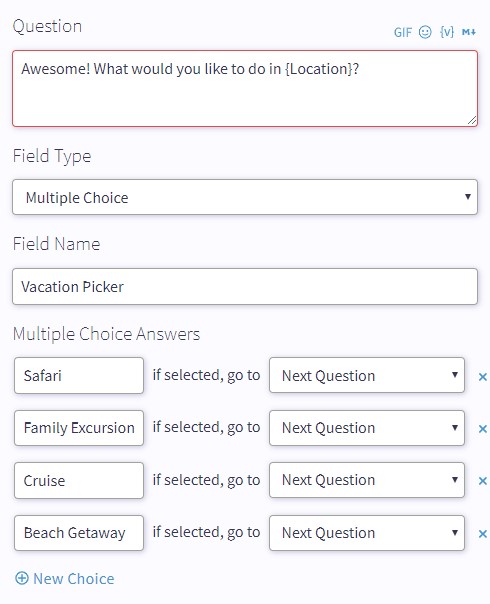Grab the question textarea resize handle
The width and height of the screenshot is (490, 604).
[x=472, y=121]
